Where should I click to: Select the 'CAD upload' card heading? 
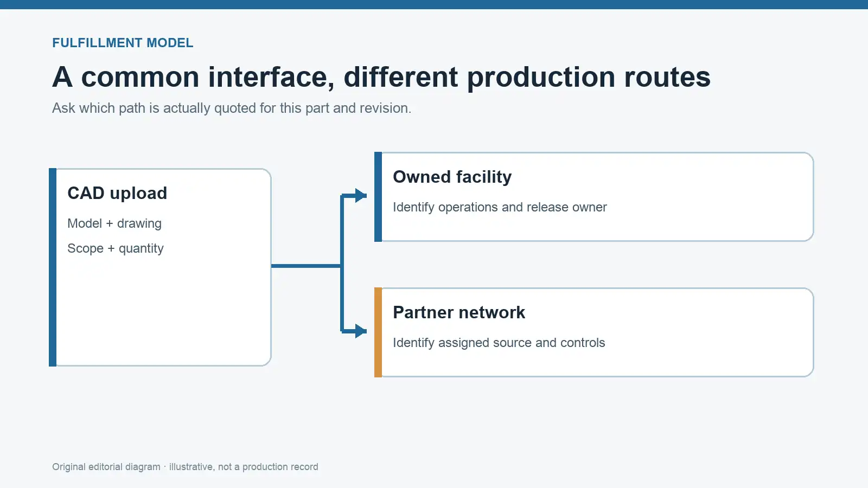pyautogui.click(x=117, y=193)
